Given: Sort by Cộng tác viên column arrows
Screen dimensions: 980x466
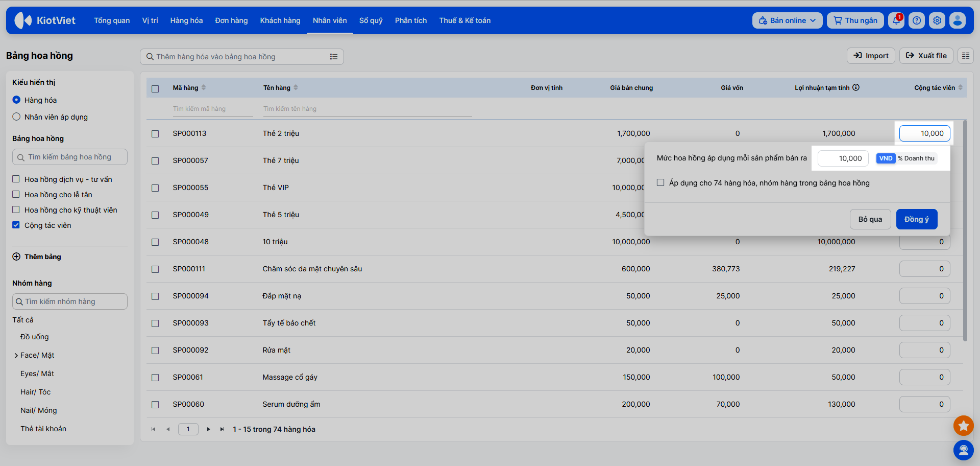Looking at the screenshot, I should tap(961, 87).
